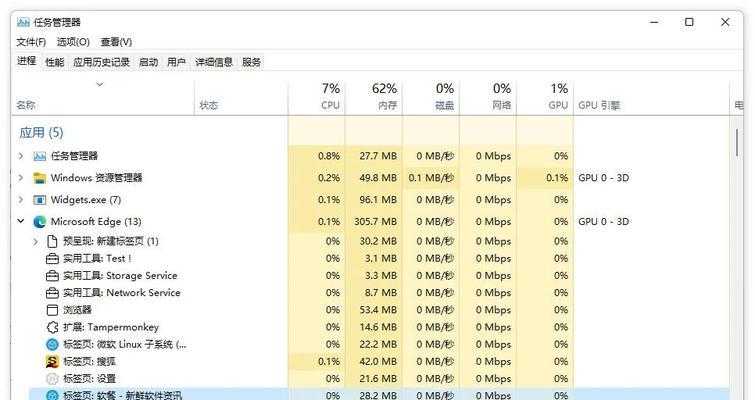Sort processes by the 磁盘 column header
Screen dimensions: 755x400
coord(430,98)
